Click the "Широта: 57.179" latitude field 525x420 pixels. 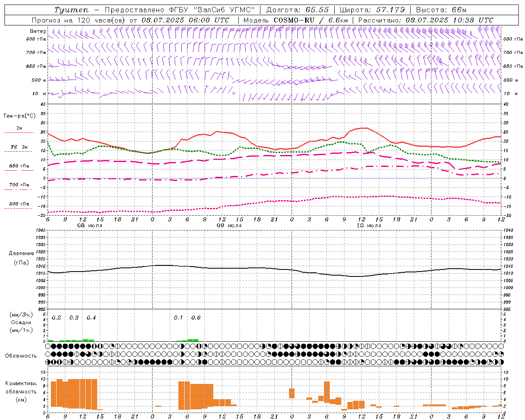click(x=372, y=10)
